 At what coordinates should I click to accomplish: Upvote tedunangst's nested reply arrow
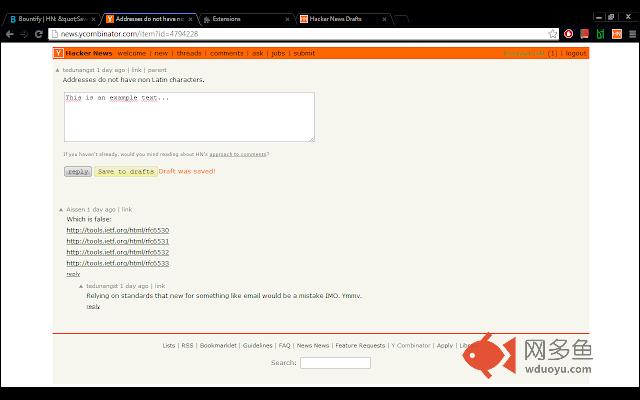click(x=81, y=286)
